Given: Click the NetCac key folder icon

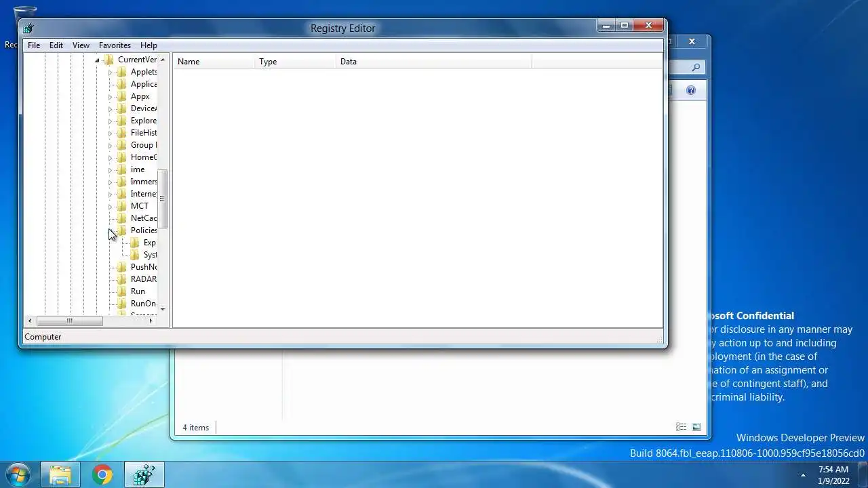Looking at the screenshot, I should point(122,218).
